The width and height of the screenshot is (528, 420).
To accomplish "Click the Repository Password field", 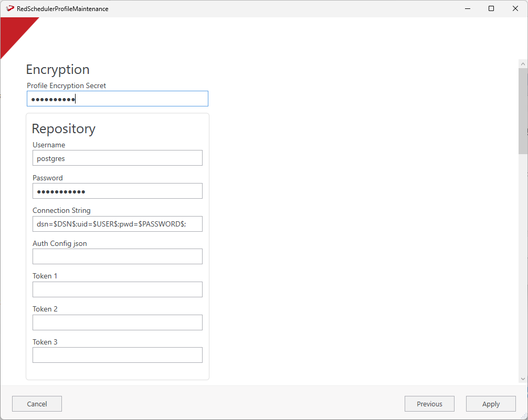I will point(118,191).
